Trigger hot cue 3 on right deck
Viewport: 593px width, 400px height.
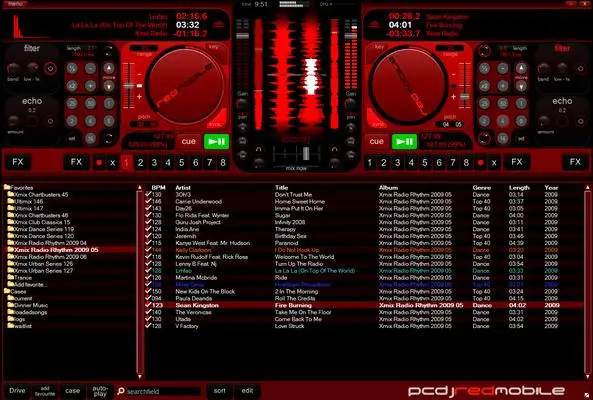397,163
